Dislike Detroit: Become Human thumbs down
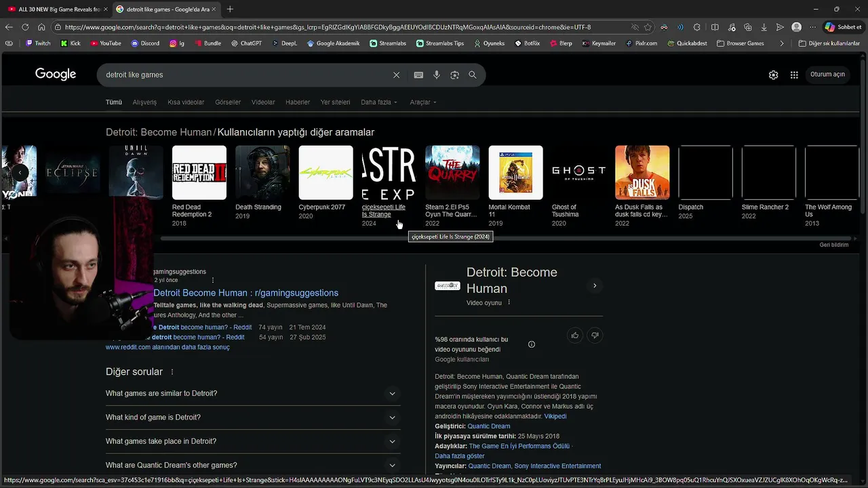 click(595, 335)
